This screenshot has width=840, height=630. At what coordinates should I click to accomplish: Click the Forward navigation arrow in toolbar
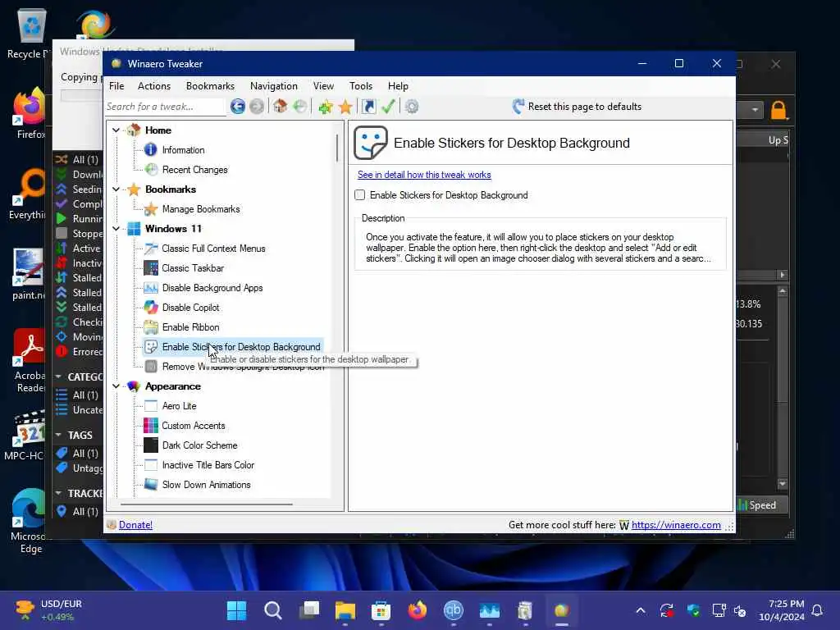pyautogui.click(x=257, y=107)
